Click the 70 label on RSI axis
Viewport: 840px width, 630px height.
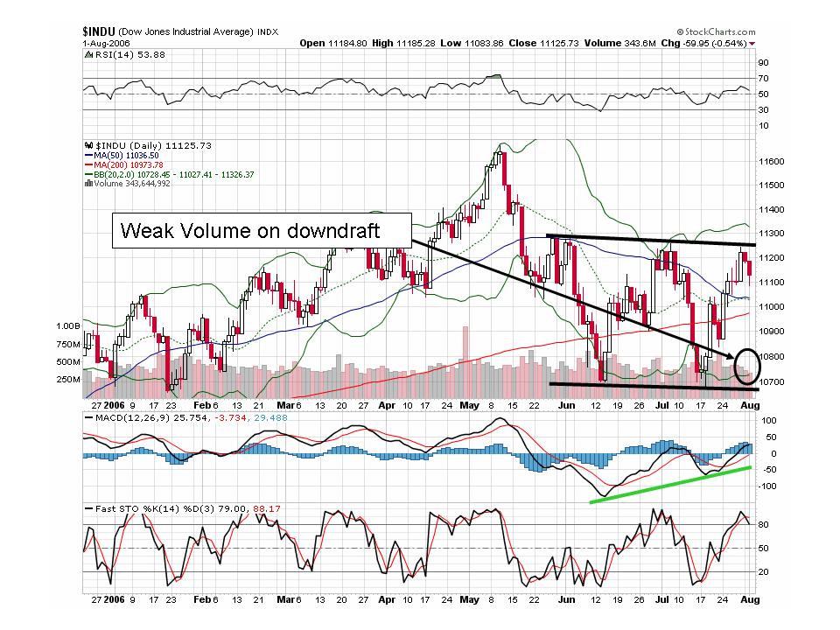[764, 79]
